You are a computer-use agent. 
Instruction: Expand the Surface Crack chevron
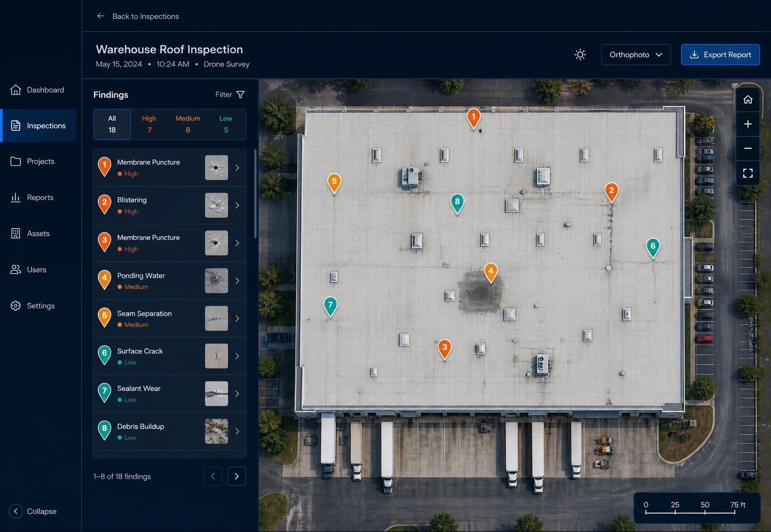(237, 356)
